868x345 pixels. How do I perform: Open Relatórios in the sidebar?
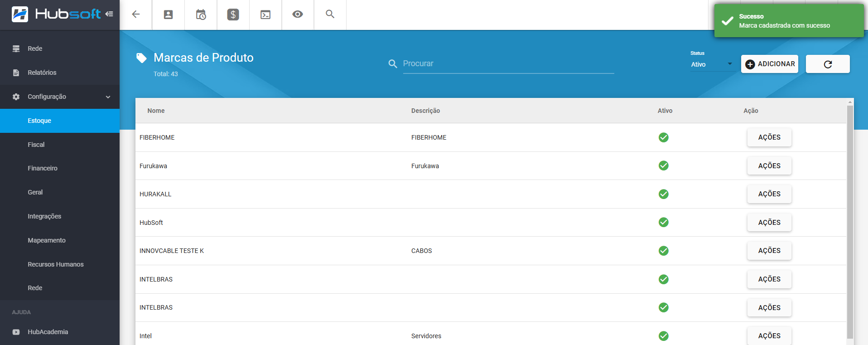point(60,73)
